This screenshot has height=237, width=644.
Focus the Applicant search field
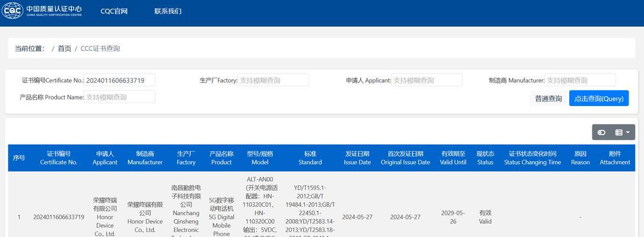[x=427, y=80]
